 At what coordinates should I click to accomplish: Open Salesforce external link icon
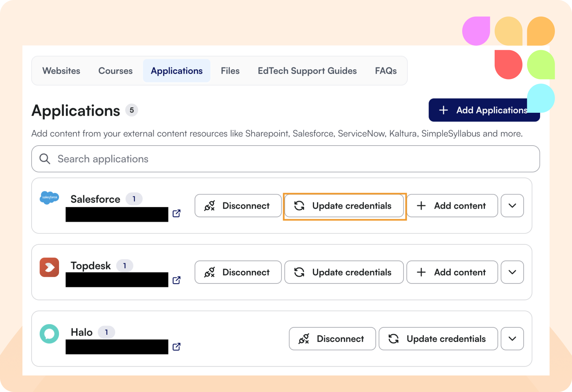[x=176, y=213]
